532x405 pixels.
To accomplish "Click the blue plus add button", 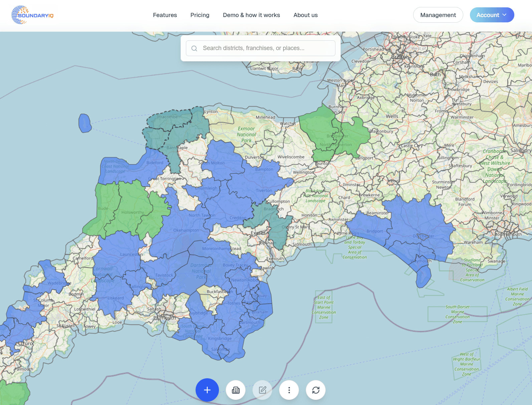I will (207, 390).
